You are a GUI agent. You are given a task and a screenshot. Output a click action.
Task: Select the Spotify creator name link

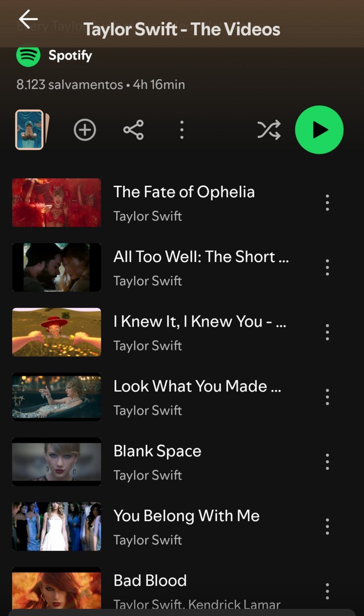70,55
